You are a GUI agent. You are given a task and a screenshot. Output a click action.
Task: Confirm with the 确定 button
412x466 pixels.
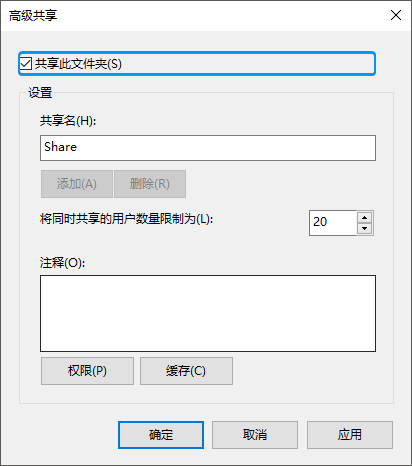pyautogui.click(x=161, y=435)
